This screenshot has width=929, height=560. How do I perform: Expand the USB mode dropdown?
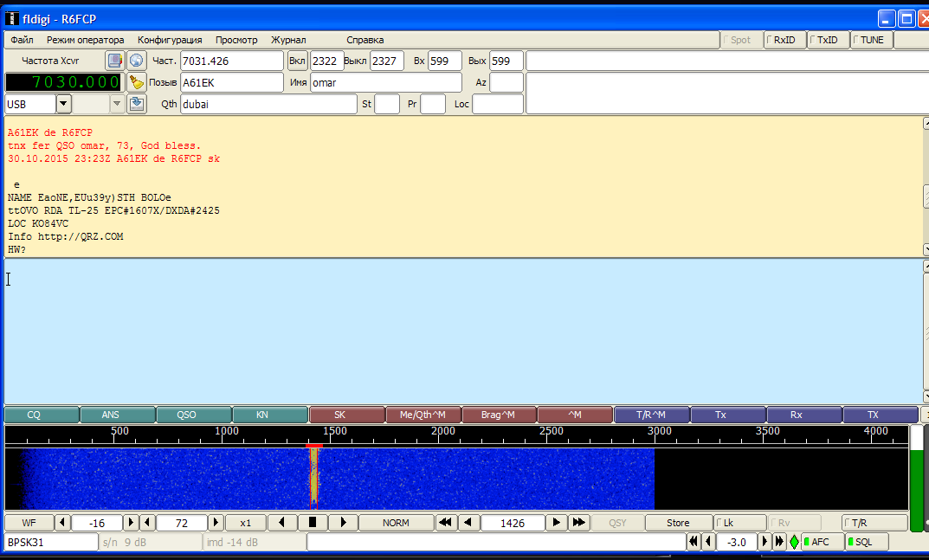click(64, 104)
